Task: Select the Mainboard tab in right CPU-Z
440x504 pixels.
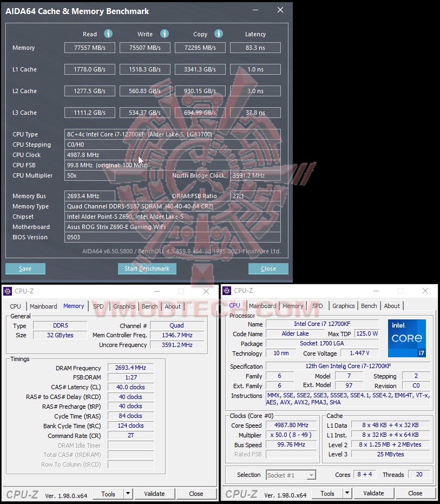Action: (x=262, y=305)
